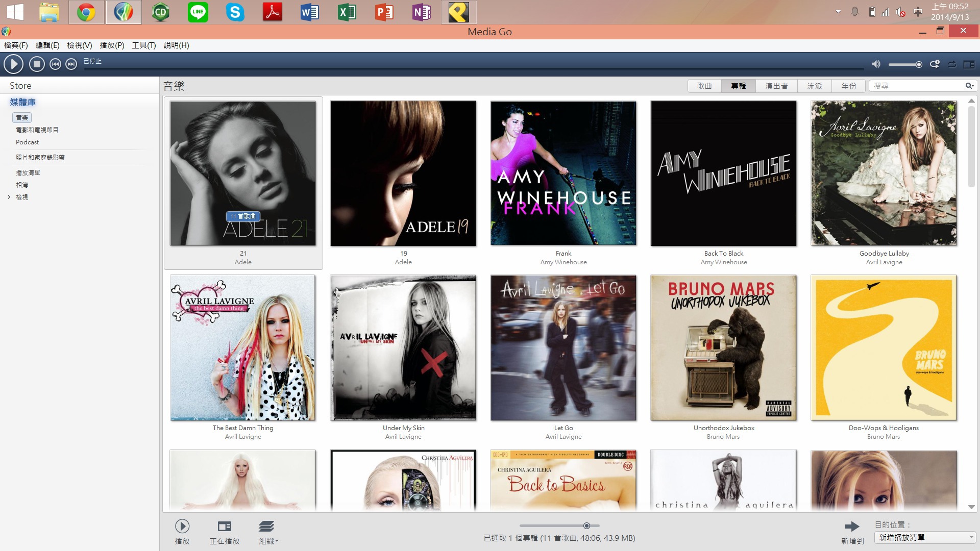Open OneNote from the taskbar
980x551 pixels.
click(422, 12)
